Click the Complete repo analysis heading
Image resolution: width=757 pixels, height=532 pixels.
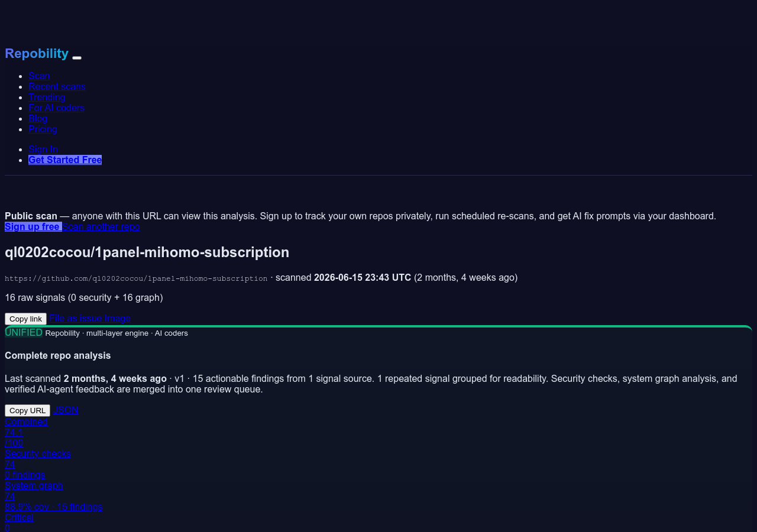click(58, 355)
